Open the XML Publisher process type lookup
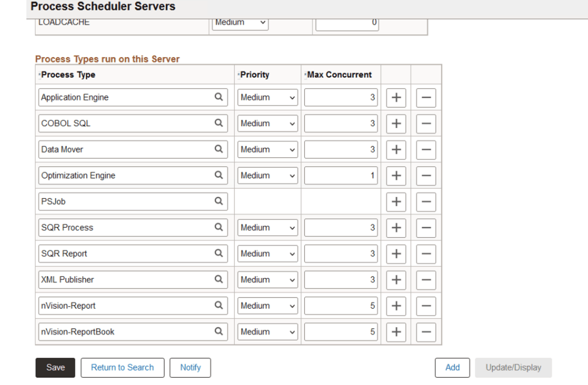This screenshot has height=385, width=588. click(x=218, y=279)
